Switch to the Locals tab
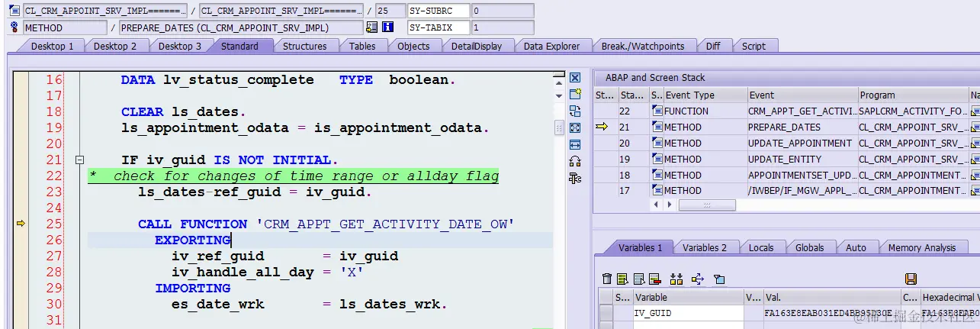Viewport: 980px width, 329px height. tap(760, 247)
